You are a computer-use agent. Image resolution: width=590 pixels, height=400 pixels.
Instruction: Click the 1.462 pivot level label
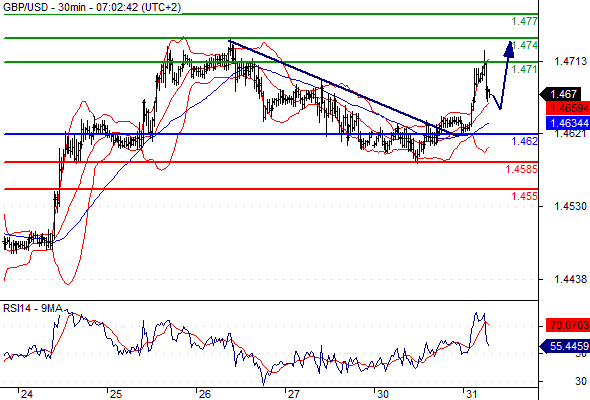[525, 141]
